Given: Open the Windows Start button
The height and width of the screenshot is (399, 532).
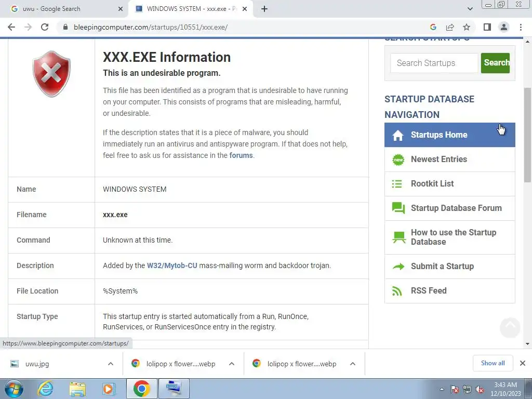Looking at the screenshot, I should coord(14,389).
